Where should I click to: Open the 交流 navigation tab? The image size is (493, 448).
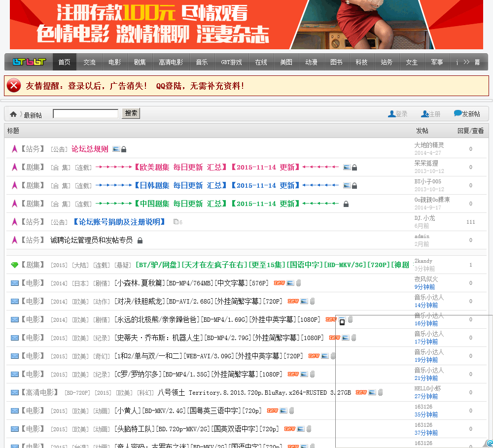click(90, 62)
